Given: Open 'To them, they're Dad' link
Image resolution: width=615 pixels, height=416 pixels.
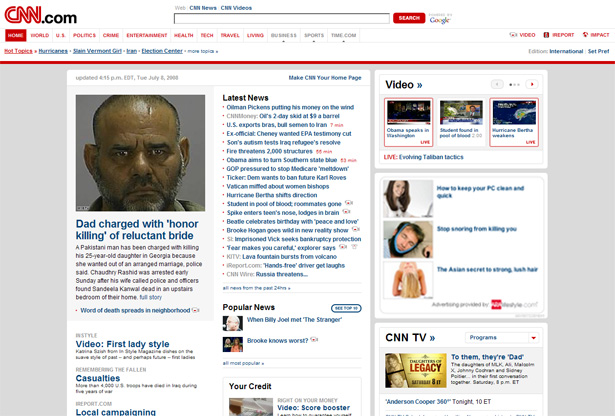Looking at the screenshot, I should coord(487,357).
